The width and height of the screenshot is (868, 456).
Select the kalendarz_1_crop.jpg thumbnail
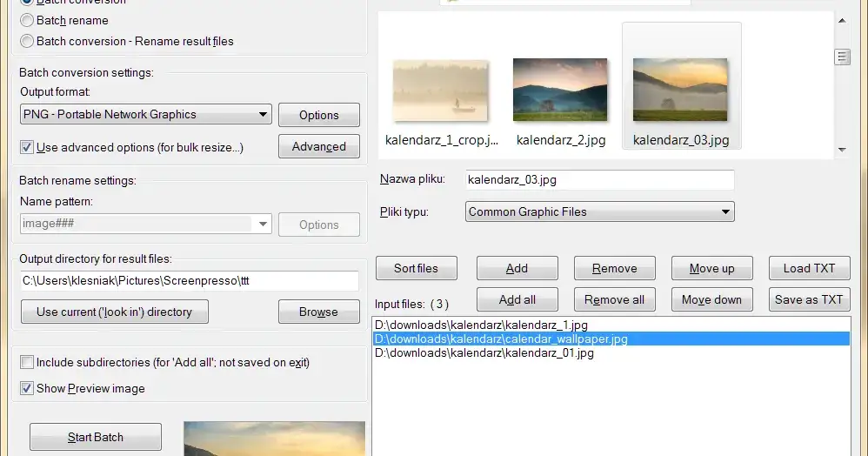click(x=441, y=91)
